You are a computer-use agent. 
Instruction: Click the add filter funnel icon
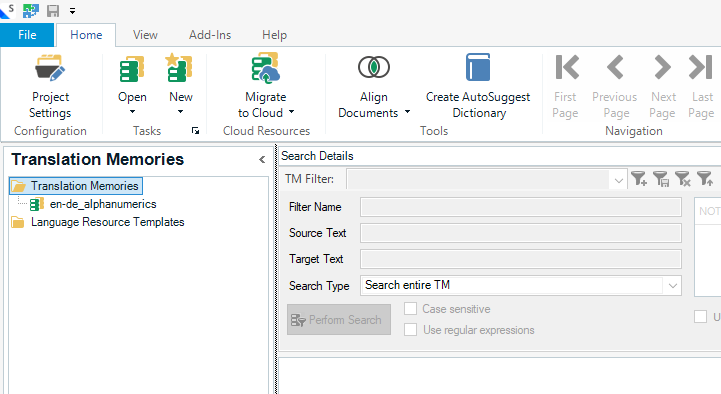(x=638, y=178)
